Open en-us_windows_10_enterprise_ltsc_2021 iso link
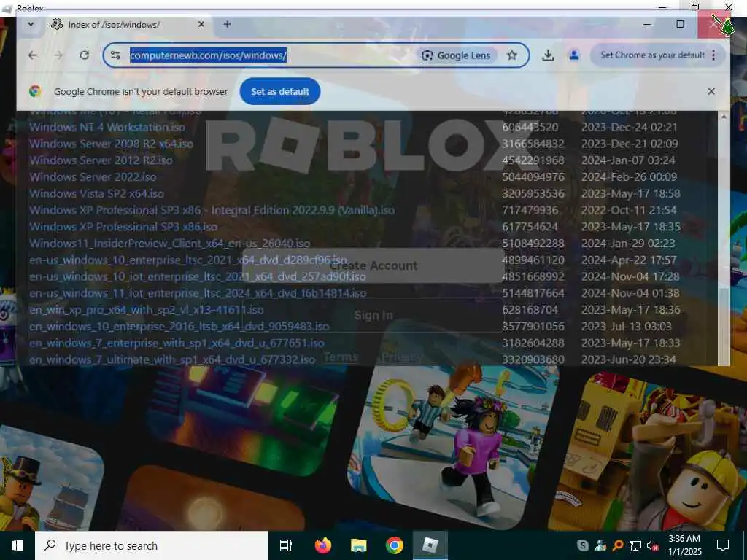This screenshot has width=747, height=560. click(188, 260)
